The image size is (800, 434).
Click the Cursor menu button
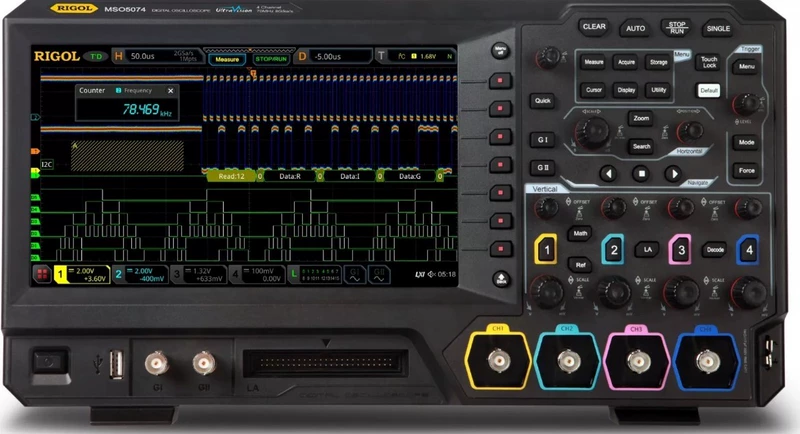click(593, 90)
